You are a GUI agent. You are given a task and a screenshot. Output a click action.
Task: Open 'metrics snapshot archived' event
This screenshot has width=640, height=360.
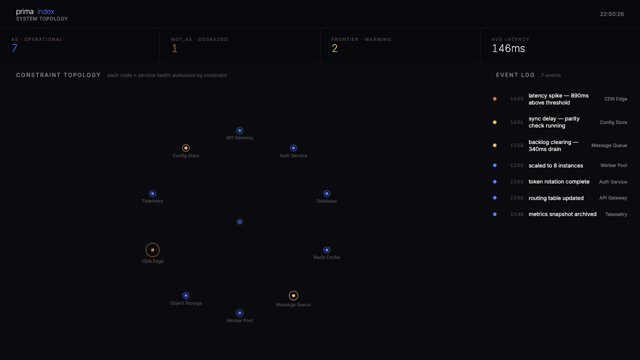562,214
